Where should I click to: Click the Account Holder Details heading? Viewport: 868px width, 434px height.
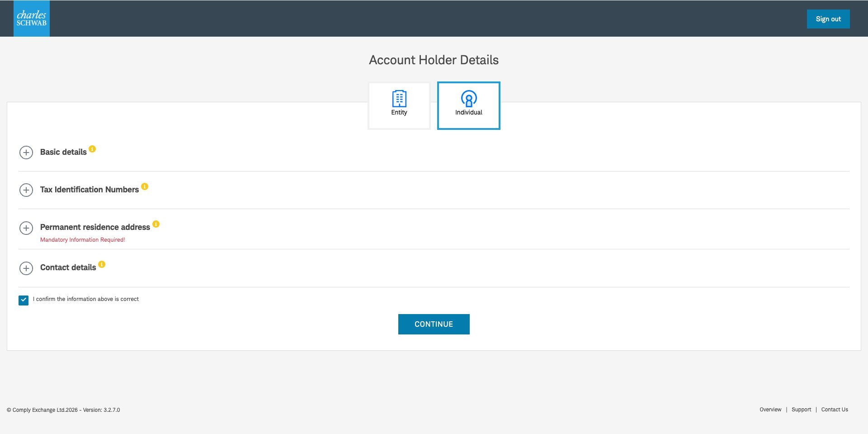434,60
